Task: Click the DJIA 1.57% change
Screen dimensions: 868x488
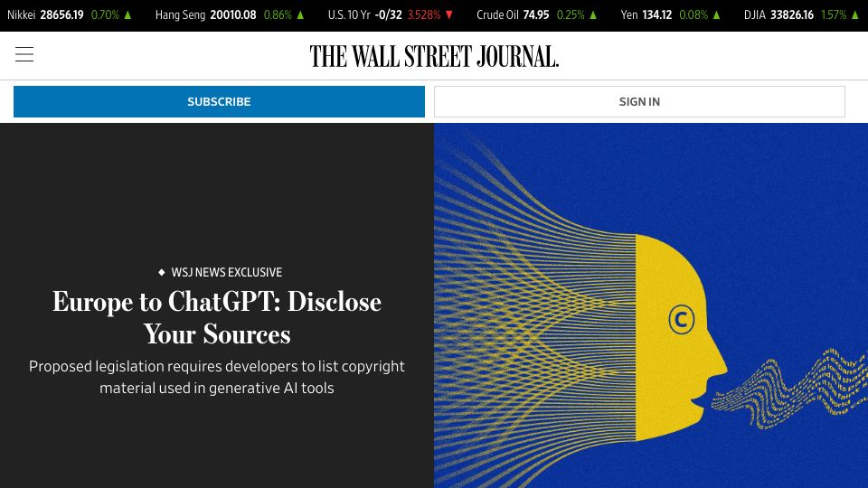Action: (834, 15)
